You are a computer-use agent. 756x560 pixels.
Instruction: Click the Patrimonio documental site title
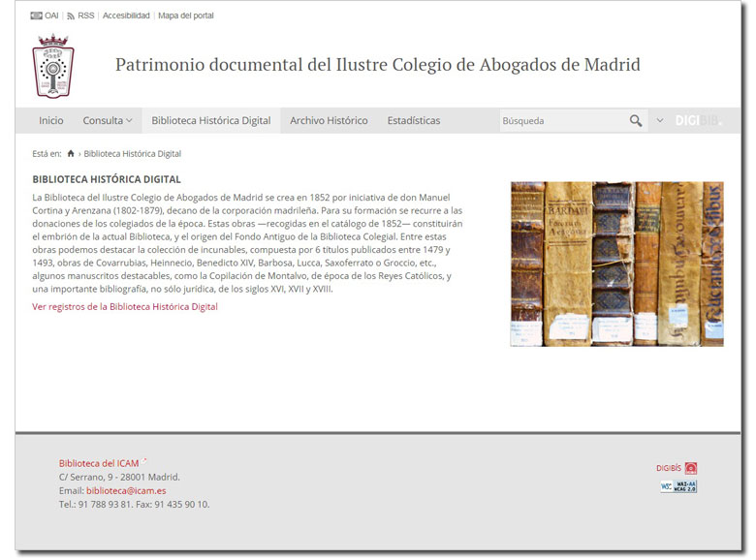coord(378,65)
